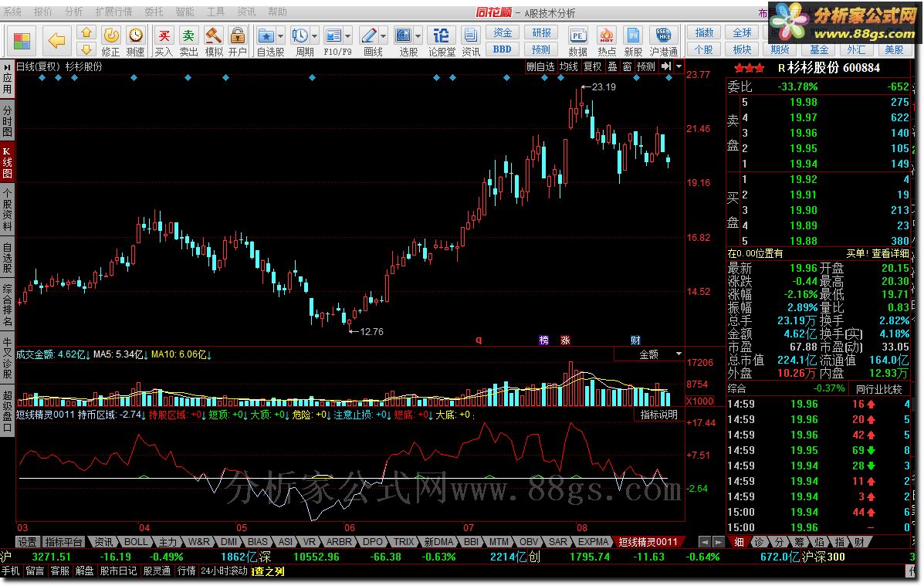Image resolution: width=924 pixels, height=586 pixels.
Task: Click the BBD button
Action: click(x=503, y=49)
